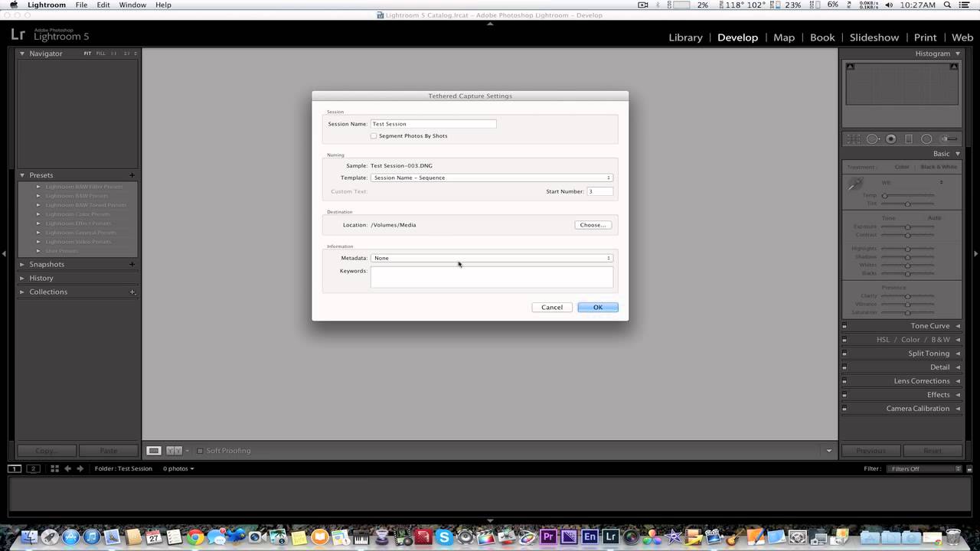980x551 pixels.
Task: Open the Trash in the Dock
Action: click(x=954, y=536)
